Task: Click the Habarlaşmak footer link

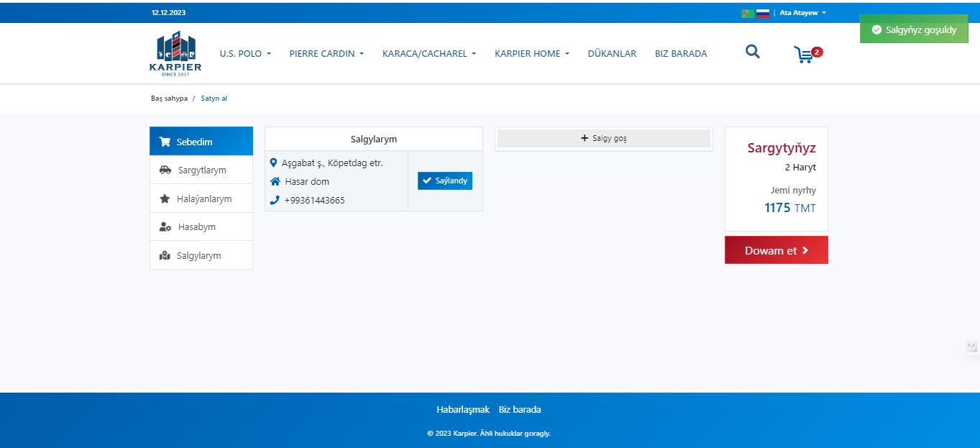Action: [462, 410]
